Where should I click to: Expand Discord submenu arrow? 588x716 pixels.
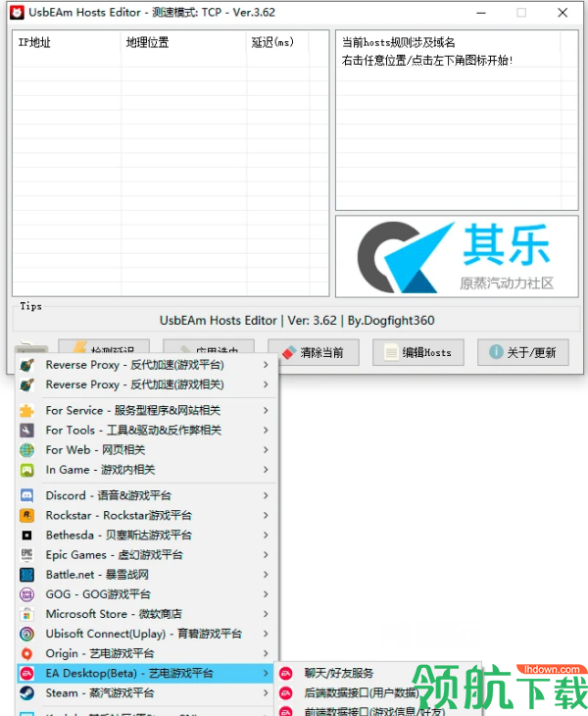pos(266,495)
